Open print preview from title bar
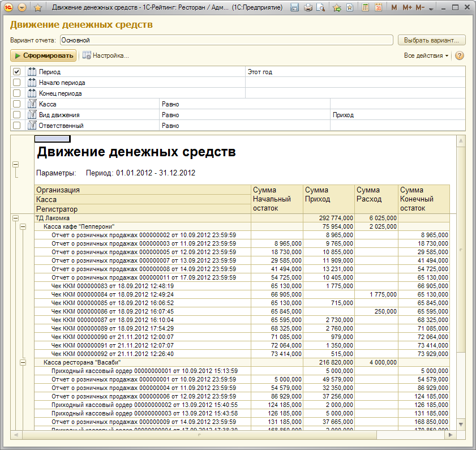Viewport: 476px width, 450px height. (321, 8)
